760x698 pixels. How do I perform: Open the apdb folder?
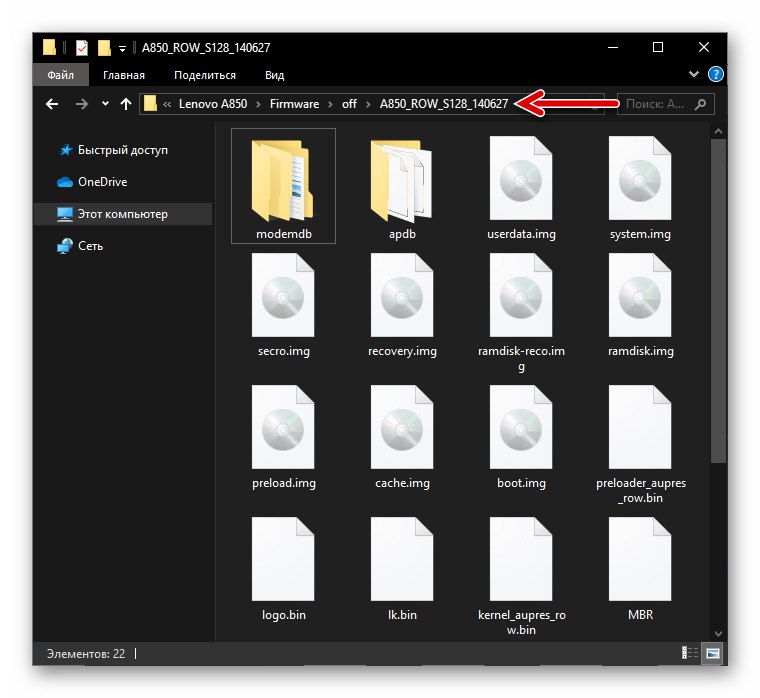pyautogui.click(x=402, y=186)
